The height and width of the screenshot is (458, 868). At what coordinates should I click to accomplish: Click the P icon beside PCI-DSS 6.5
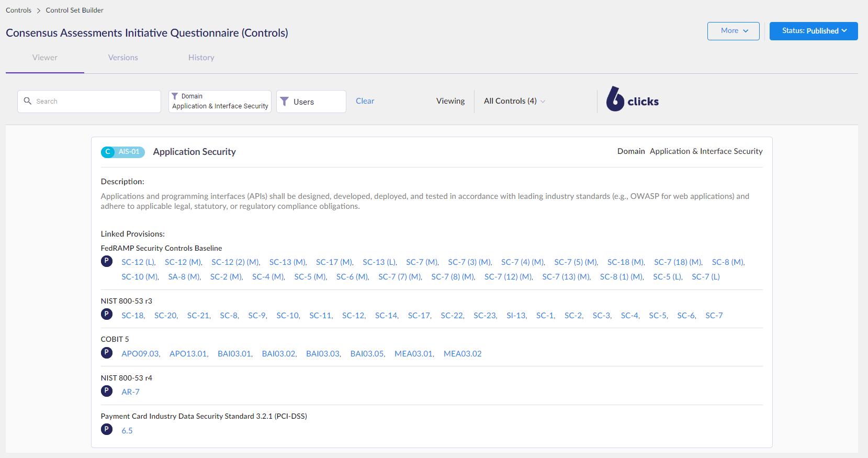point(107,430)
